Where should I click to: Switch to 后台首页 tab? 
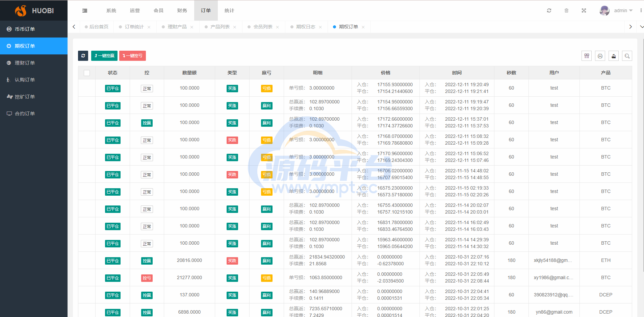pyautogui.click(x=97, y=27)
